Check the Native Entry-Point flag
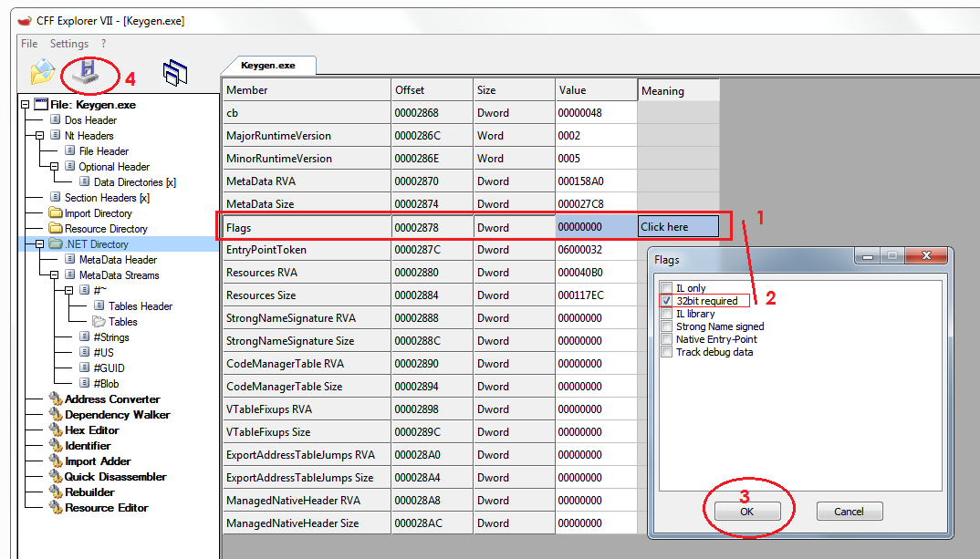 [x=667, y=339]
